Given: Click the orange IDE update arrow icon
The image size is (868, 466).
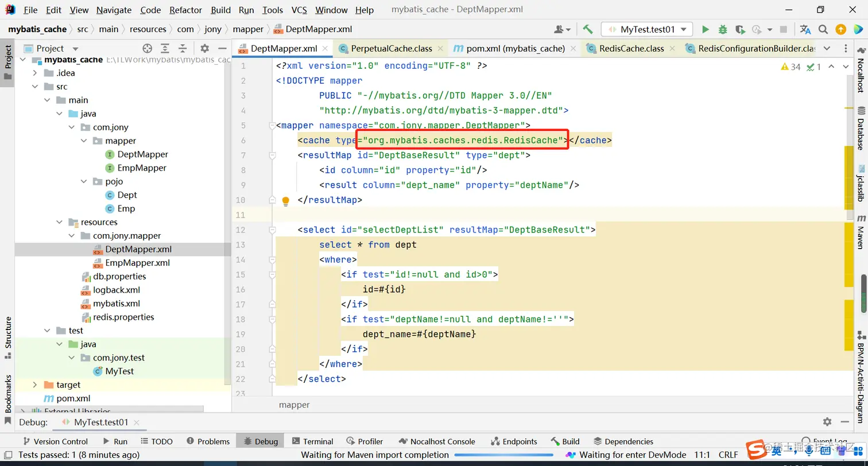Looking at the screenshot, I should pos(840,29).
